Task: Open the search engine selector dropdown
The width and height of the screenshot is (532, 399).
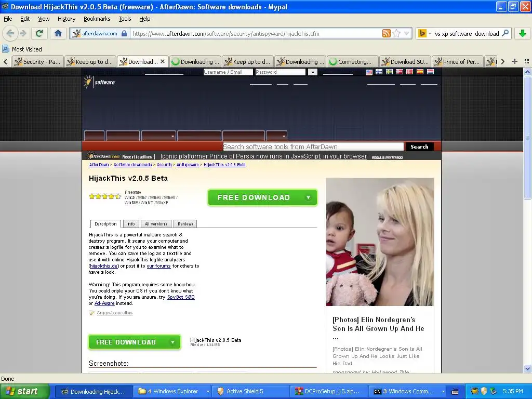Action: (430, 33)
